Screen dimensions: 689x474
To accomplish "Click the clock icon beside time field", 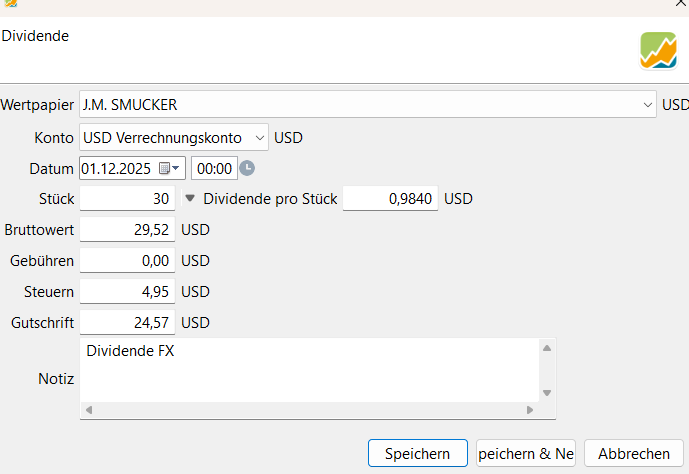I will [x=247, y=168].
